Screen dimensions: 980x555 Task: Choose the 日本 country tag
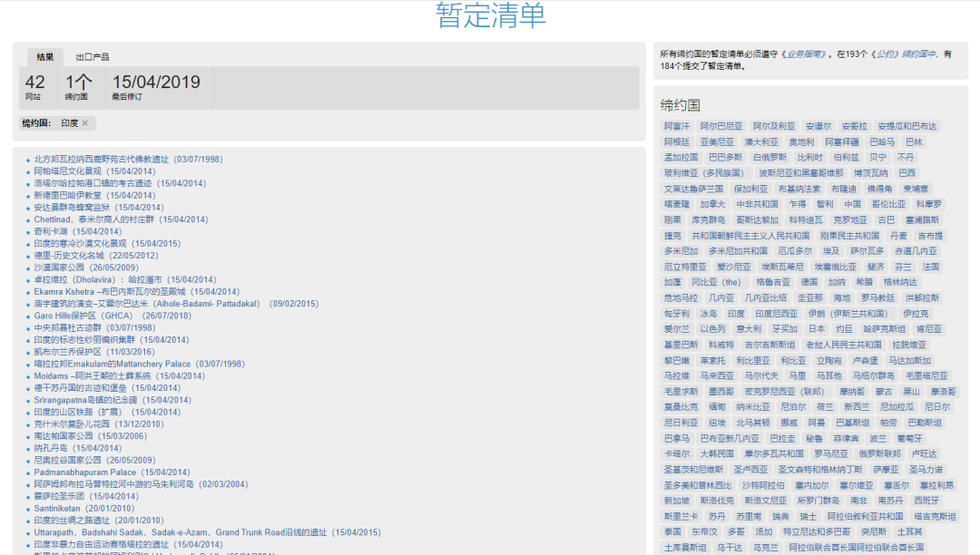pyautogui.click(x=817, y=329)
